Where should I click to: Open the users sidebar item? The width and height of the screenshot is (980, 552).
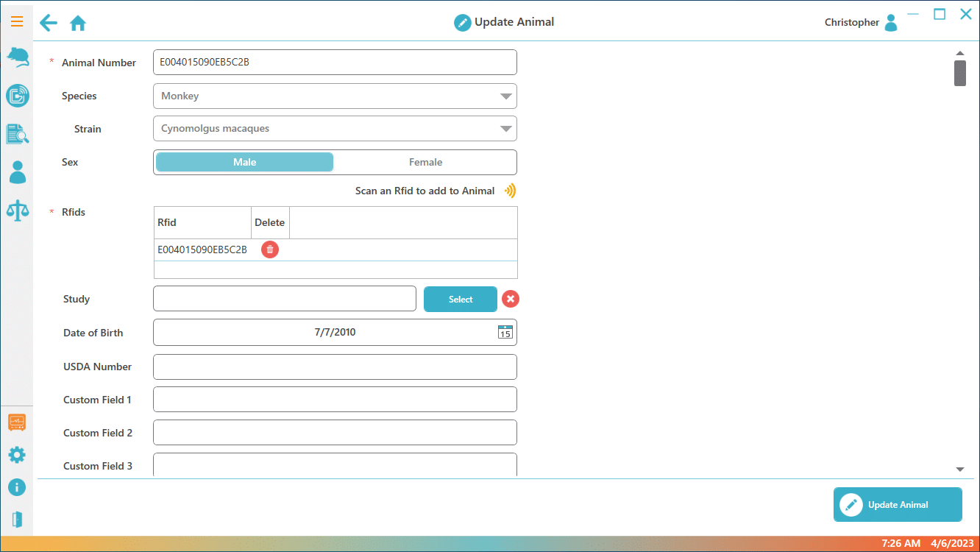17,172
